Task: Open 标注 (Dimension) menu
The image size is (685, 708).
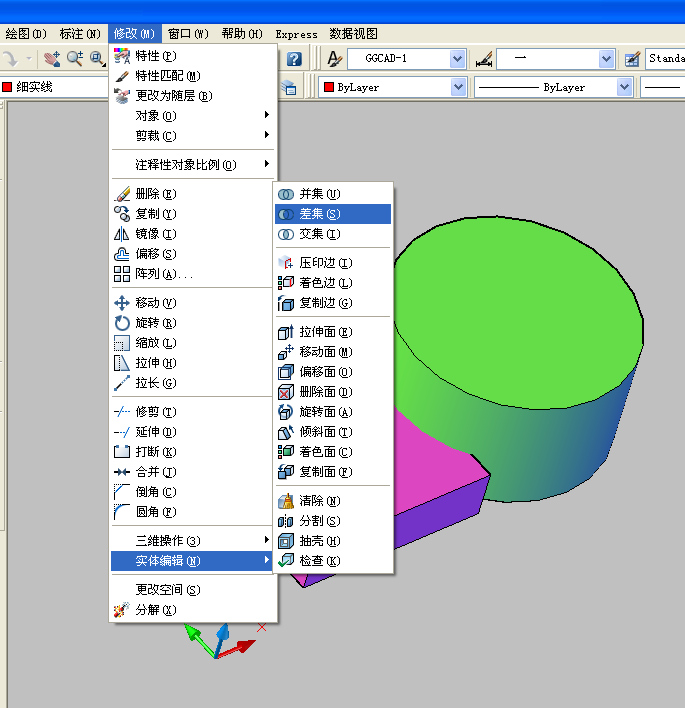Action: point(79,34)
